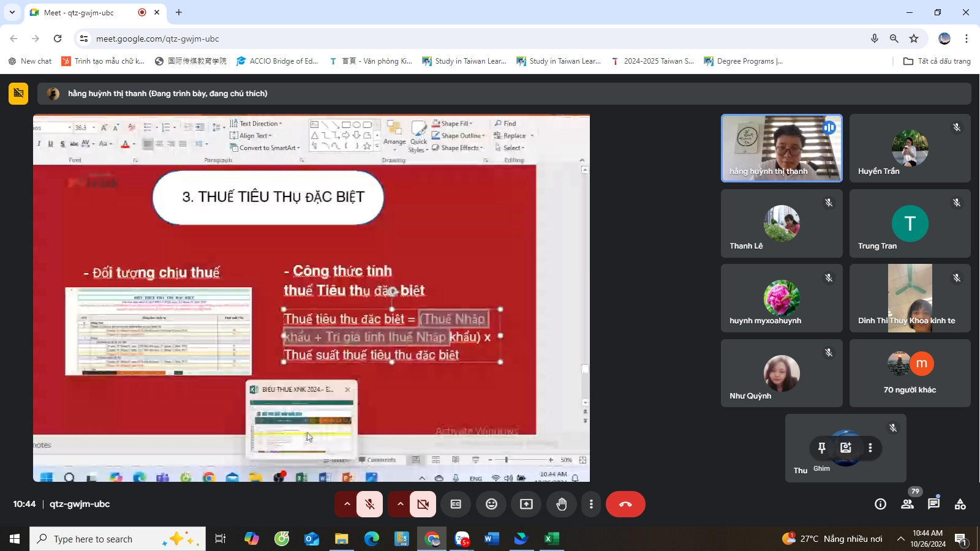980x551 pixels.
Task: Expand audio settings arrow beside microphone
Action: pyautogui.click(x=347, y=504)
